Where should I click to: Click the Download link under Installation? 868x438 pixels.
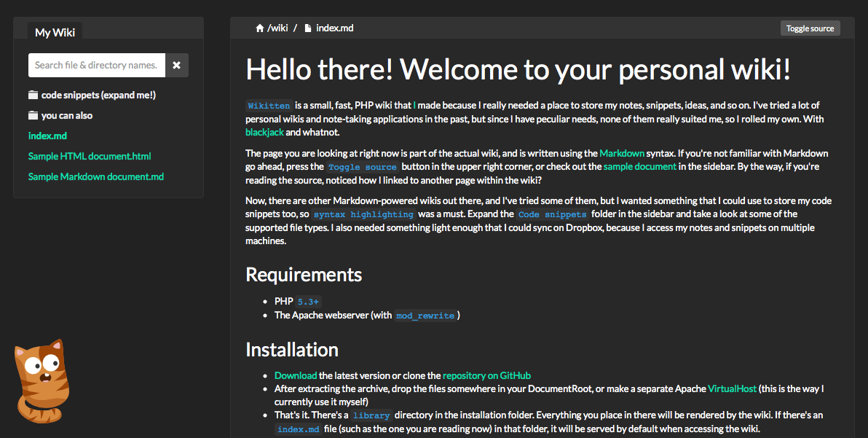[296, 375]
